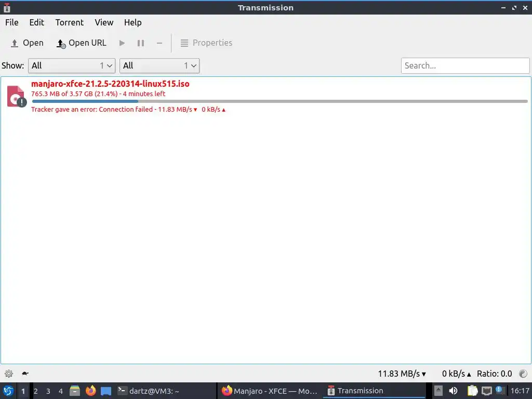
Task: Launch Firefox from the panel quick launcher
Action: 90,391
